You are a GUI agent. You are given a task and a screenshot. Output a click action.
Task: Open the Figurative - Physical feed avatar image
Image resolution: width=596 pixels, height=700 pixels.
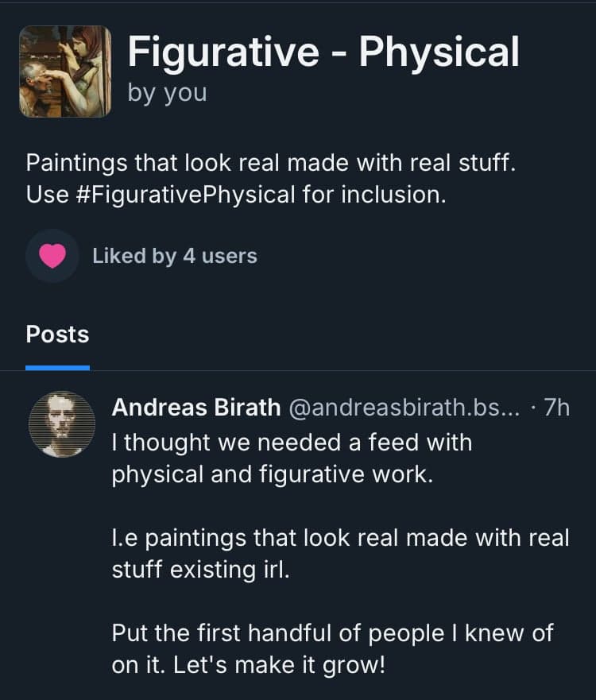65,72
